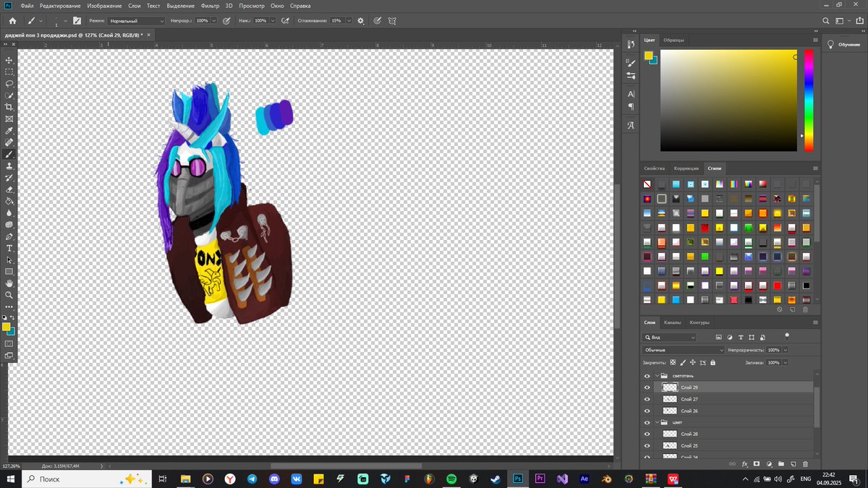Switch to the Каналы tab
The image size is (868, 488).
[673, 322]
